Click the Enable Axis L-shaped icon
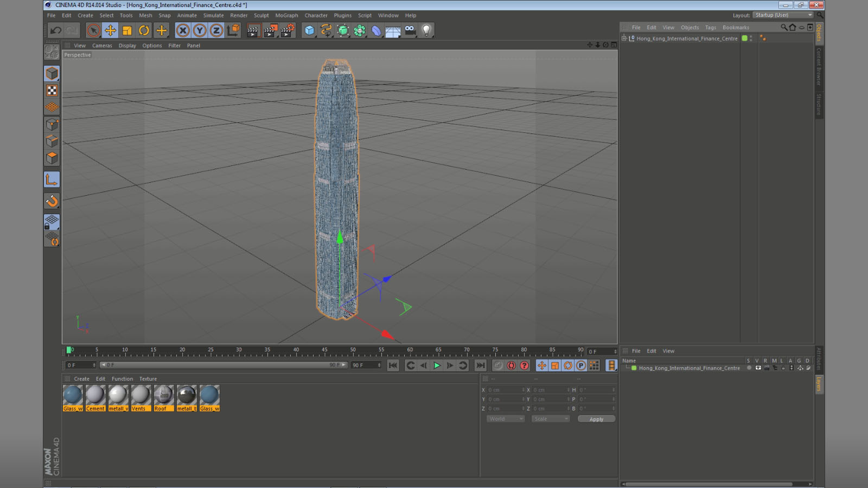 pos(52,179)
